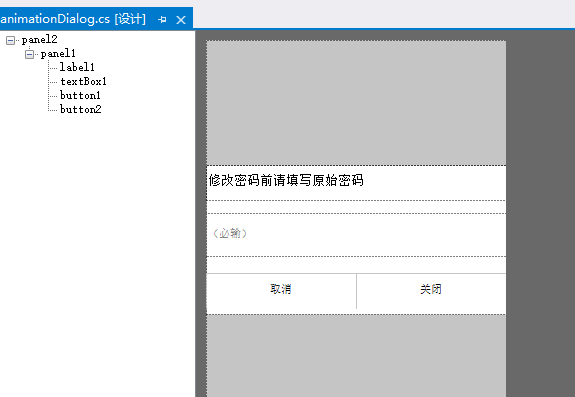Select panel1 in the tree
575x397 pixels.
click(x=58, y=54)
